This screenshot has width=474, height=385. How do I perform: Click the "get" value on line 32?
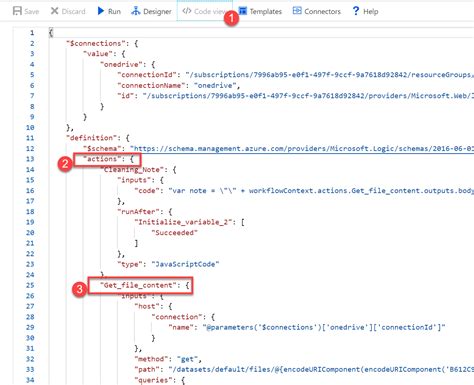187,359
